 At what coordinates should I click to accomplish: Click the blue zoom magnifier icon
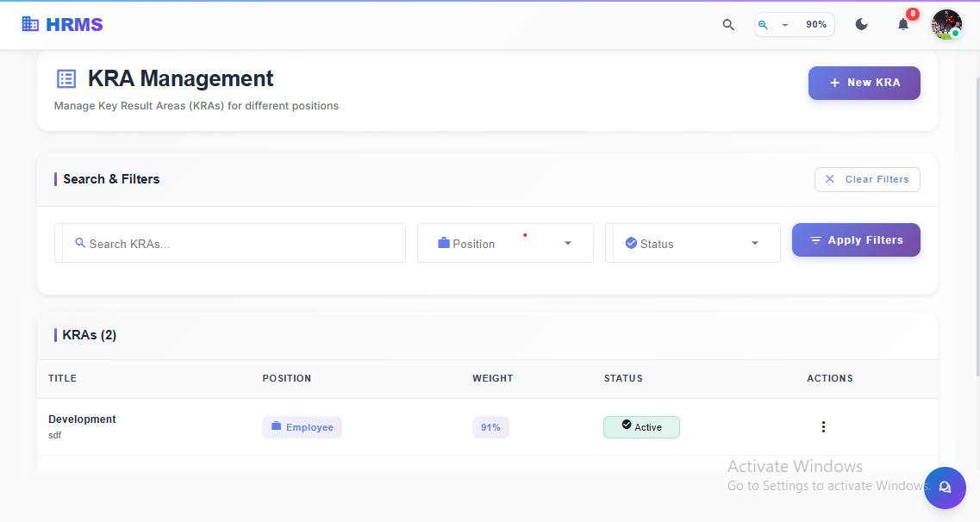coord(763,24)
